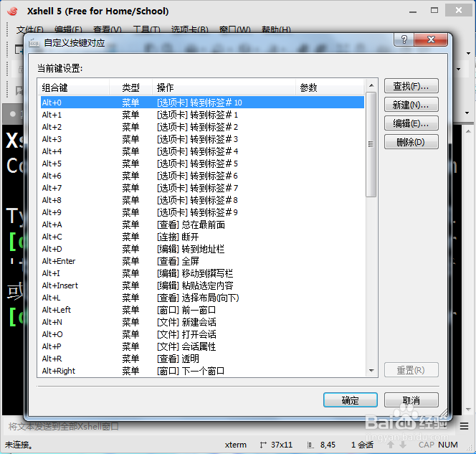Select the Alt+L 选择布局 row
476x454 pixels.
tap(202, 298)
